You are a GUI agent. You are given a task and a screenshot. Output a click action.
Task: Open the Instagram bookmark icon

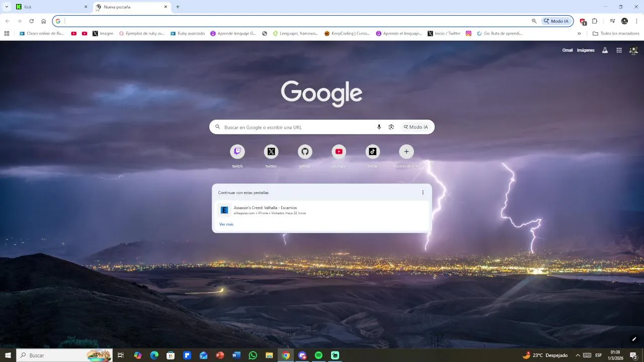pyautogui.click(x=468, y=34)
